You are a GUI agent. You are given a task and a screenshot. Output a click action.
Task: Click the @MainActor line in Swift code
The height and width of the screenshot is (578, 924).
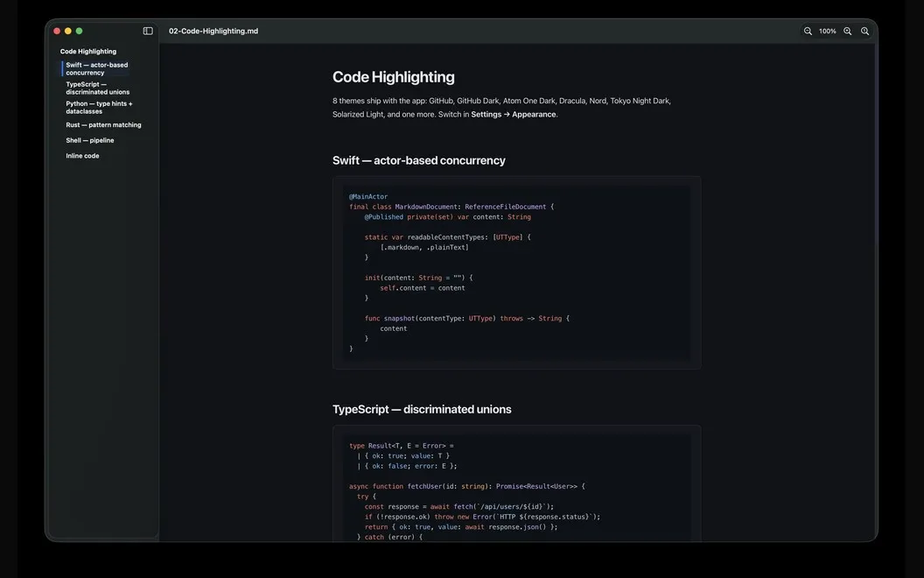pyautogui.click(x=368, y=196)
